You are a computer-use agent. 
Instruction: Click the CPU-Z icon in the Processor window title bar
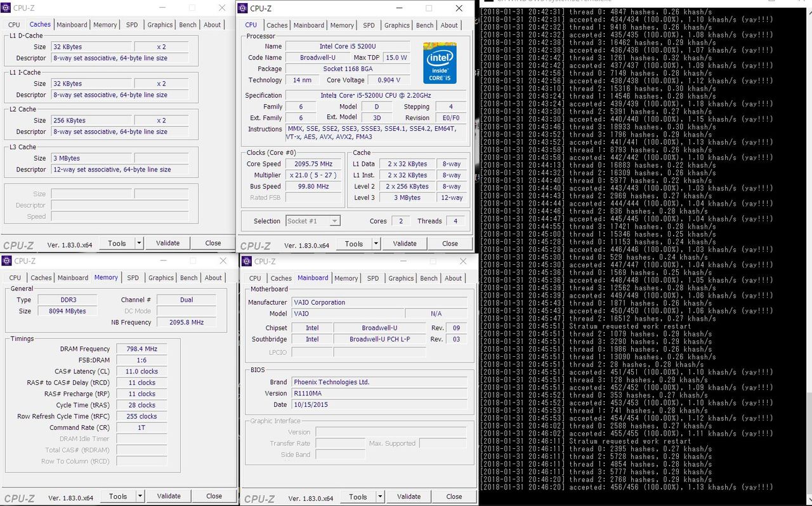[x=244, y=8]
